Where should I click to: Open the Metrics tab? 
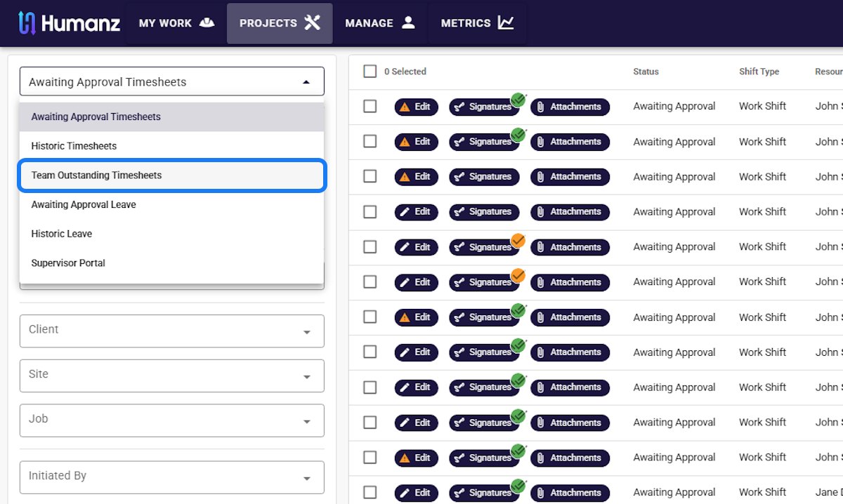pyautogui.click(x=478, y=23)
